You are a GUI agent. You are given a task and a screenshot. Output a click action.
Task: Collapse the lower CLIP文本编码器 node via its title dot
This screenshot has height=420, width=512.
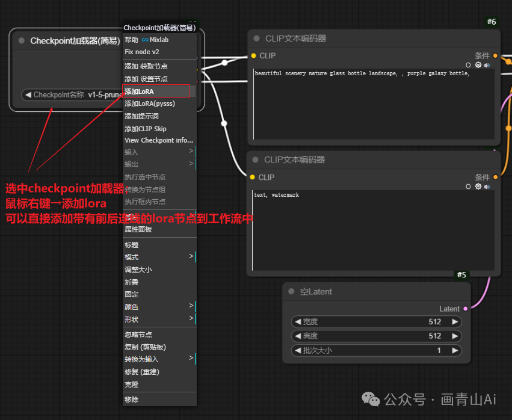click(255, 159)
